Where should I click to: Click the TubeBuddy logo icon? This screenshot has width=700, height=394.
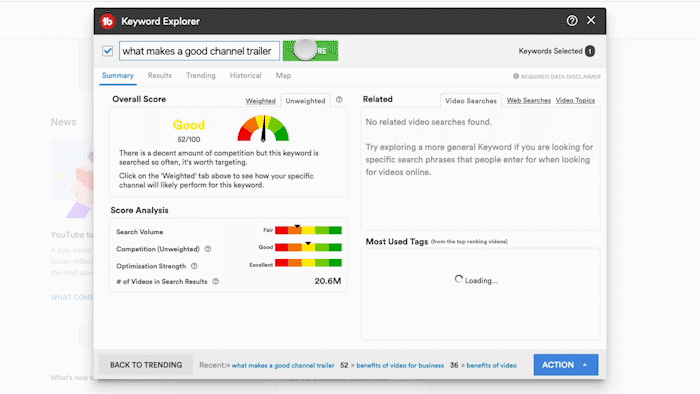tap(108, 21)
